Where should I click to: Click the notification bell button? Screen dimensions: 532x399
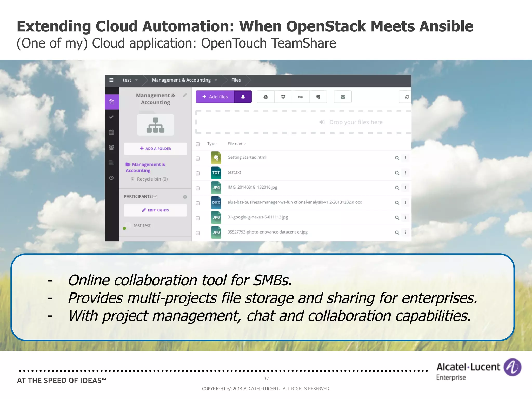point(243,97)
